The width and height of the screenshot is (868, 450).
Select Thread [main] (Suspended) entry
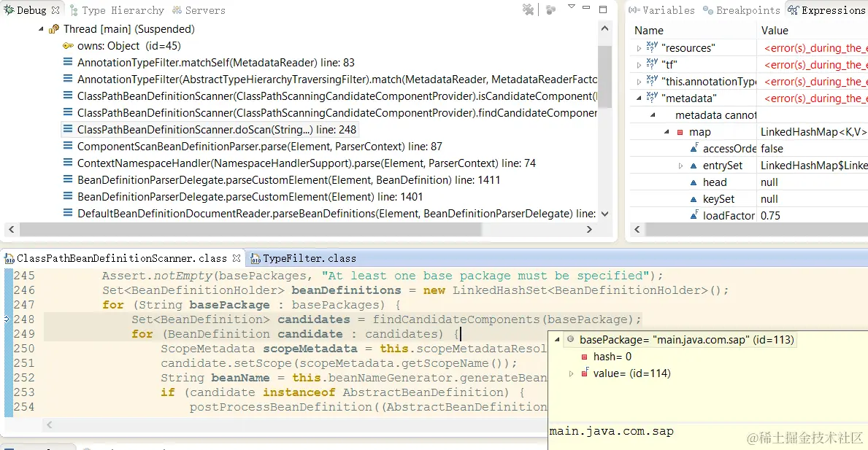point(129,28)
